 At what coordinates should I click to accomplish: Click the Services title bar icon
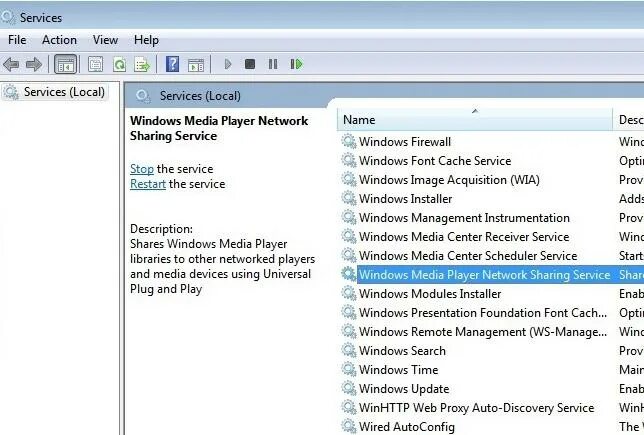pos(8,17)
